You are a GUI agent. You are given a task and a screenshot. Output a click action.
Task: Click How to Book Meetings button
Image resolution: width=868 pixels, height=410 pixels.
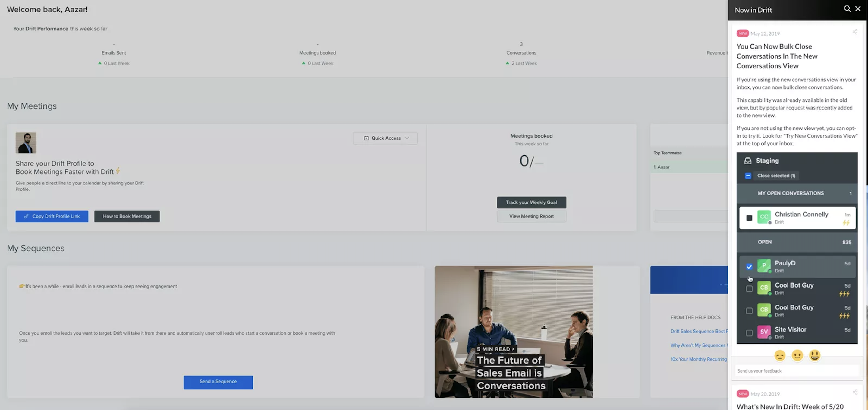click(127, 216)
